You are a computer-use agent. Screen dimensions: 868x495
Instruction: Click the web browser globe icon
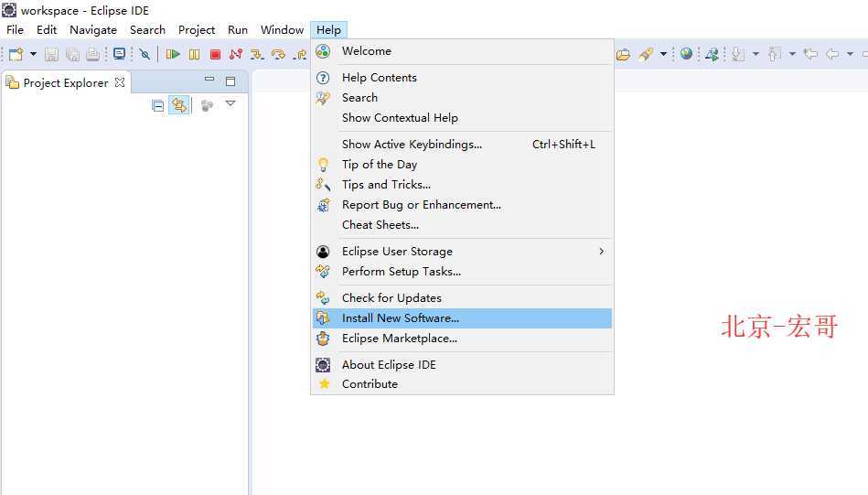point(686,54)
